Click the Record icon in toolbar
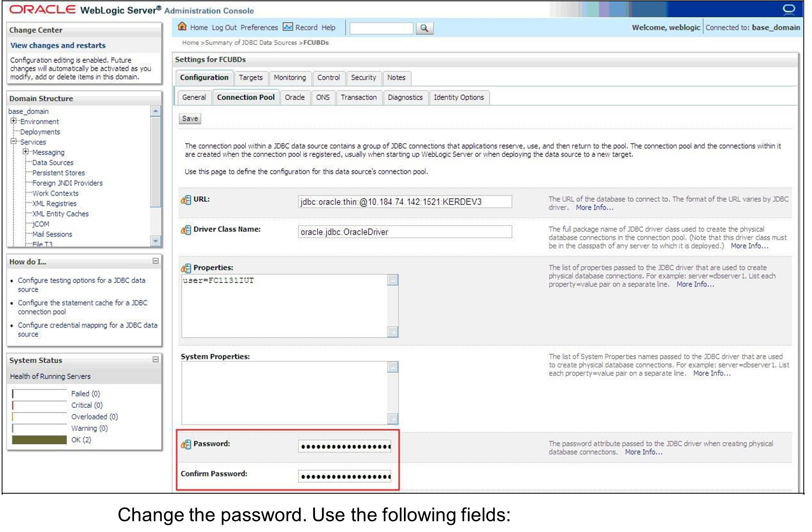 [288, 27]
